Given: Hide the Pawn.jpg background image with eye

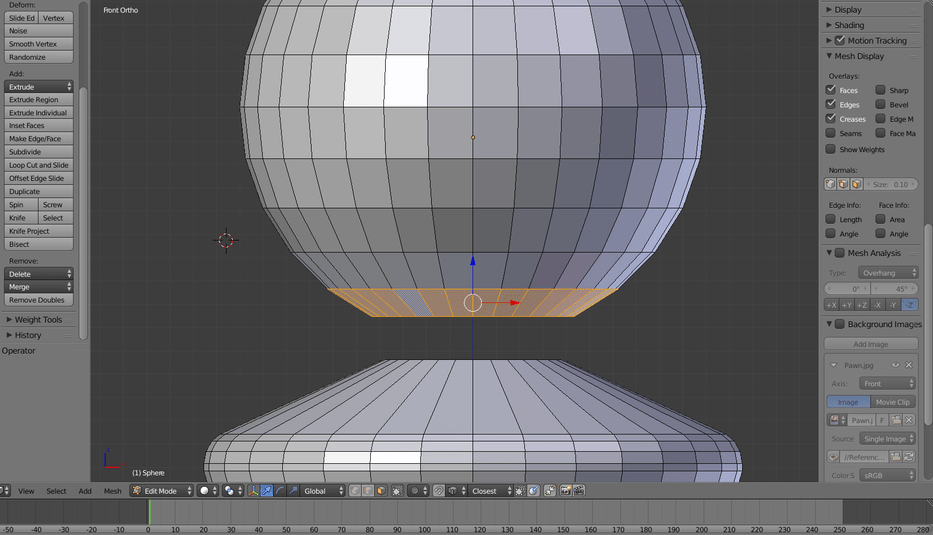Looking at the screenshot, I should point(896,365).
